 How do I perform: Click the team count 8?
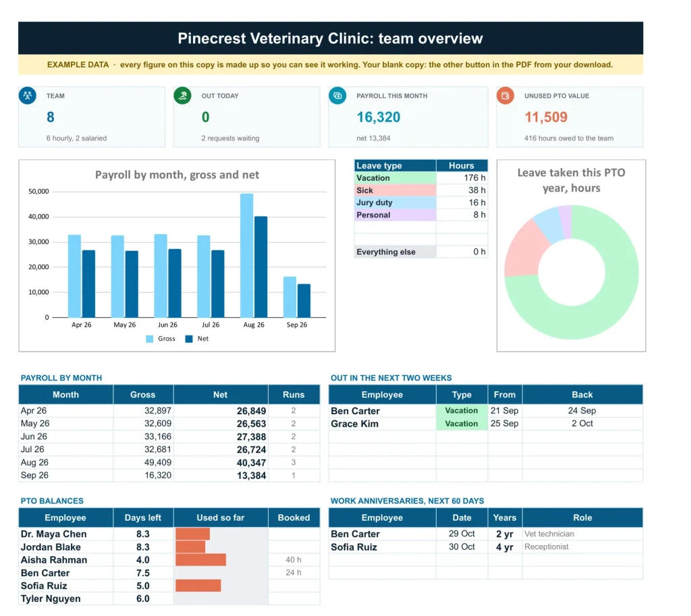50,117
